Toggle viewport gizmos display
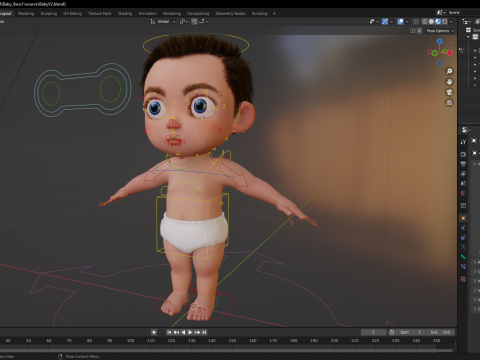Screen dimensions: 480x360 [385, 22]
